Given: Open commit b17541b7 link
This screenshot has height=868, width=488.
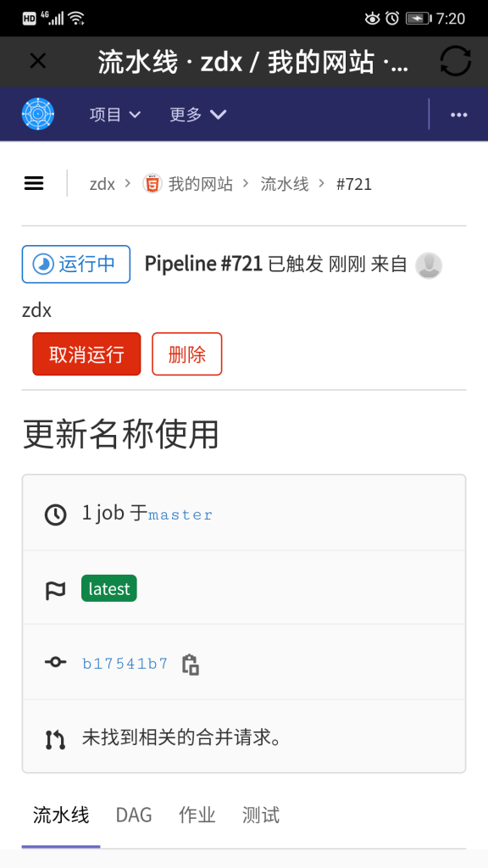Looking at the screenshot, I should tap(125, 664).
